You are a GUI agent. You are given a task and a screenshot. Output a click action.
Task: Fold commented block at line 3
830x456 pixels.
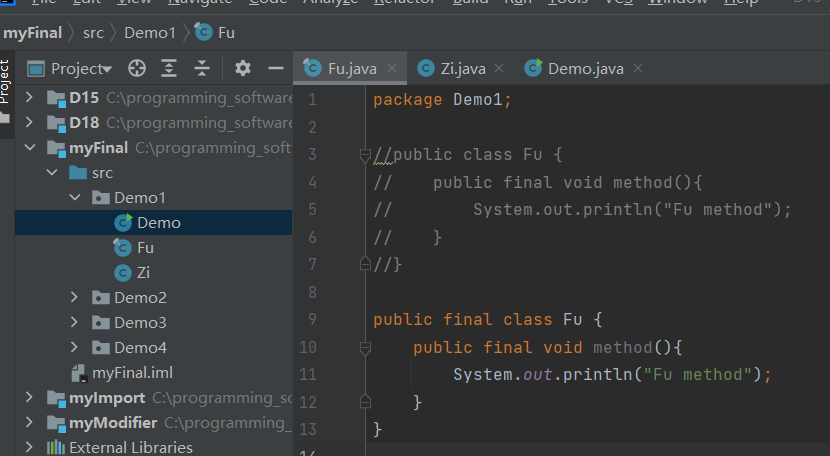pyautogui.click(x=365, y=155)
